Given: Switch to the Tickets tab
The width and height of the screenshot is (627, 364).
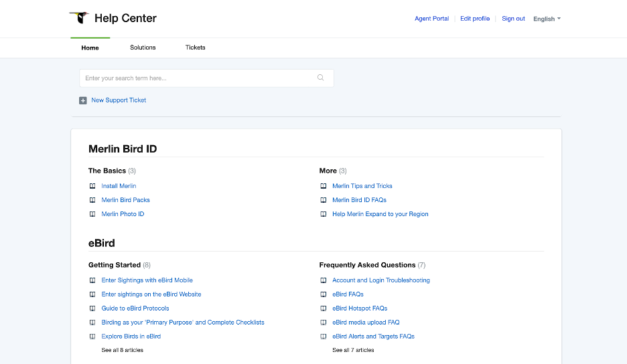Looking at the screenshot, I should (195, 47).
